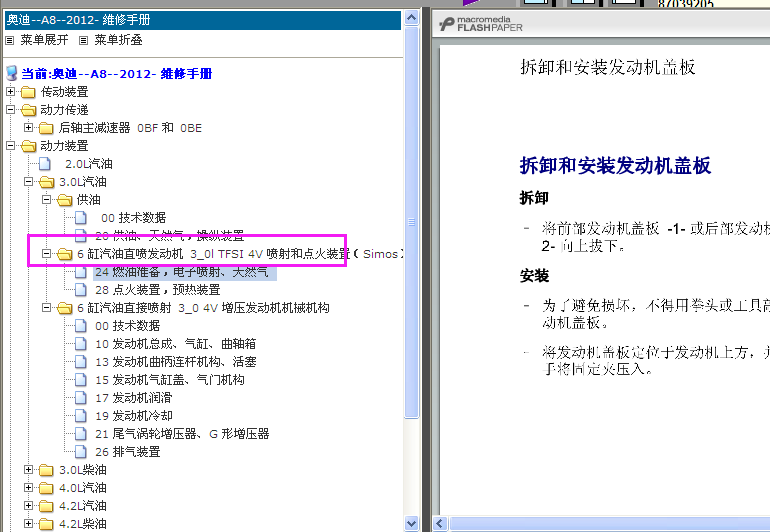770x532 pixels.
Task: Expand 后轴主减速器 0BF 和 0BE node
Action: (x=28, y=128)
